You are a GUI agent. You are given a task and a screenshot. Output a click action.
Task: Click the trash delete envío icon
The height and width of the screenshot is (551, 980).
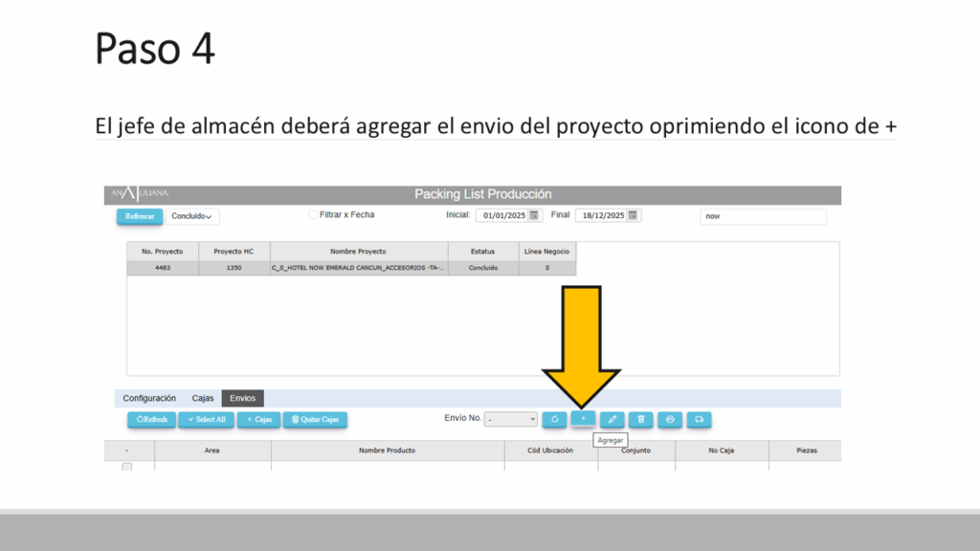tap(640, 419)
